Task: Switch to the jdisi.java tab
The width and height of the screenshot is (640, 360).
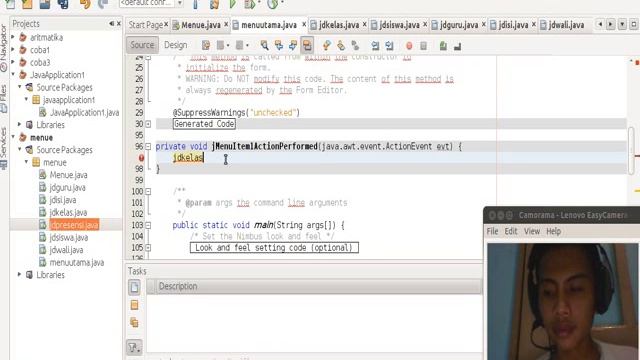Action: [x=513, y=25]
